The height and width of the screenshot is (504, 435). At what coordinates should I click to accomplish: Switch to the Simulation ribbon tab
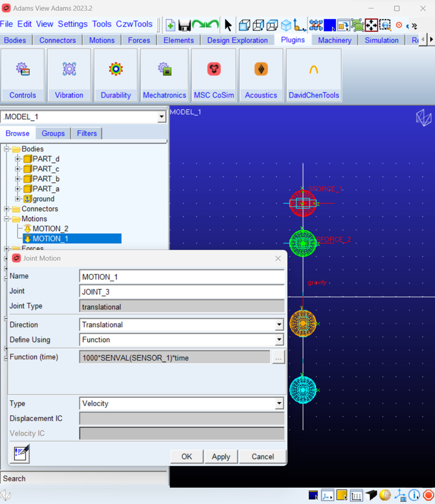point(381,40)
